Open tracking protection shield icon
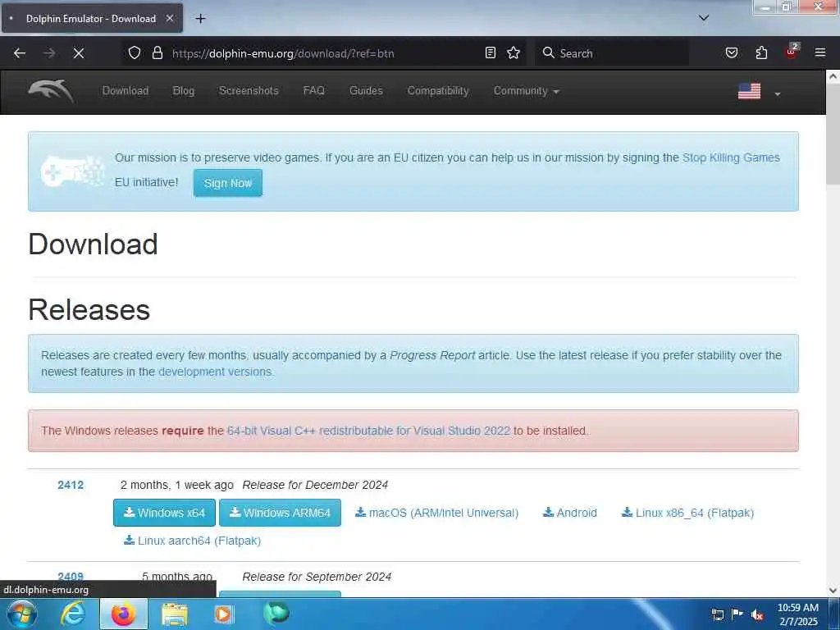The height and width of the screenshot is (630, 840). tap(135, 52)
